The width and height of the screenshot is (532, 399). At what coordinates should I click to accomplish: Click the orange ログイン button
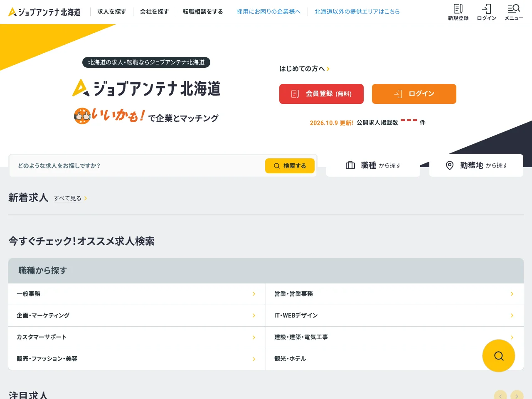[414, 94]
